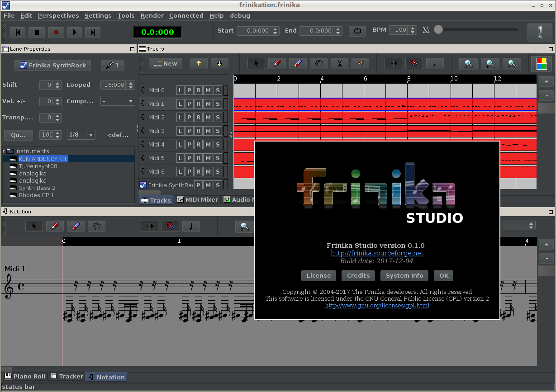Select the eraser tool in Tracks toolbar

[x=298, y=64]
